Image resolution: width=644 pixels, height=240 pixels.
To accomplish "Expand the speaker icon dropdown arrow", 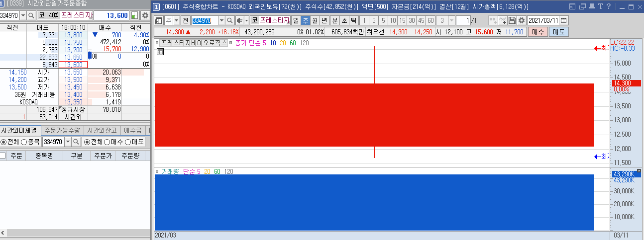I will coord(246,20).
